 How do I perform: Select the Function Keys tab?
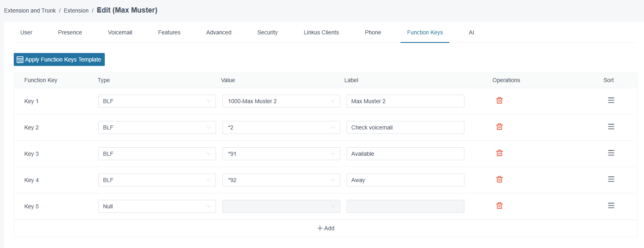[x=425, y=32]
